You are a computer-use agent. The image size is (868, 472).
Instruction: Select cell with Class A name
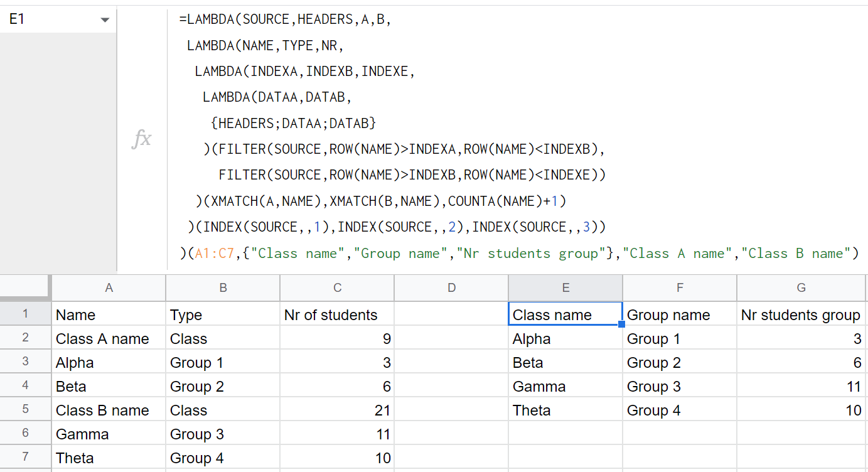pos(109,338)
